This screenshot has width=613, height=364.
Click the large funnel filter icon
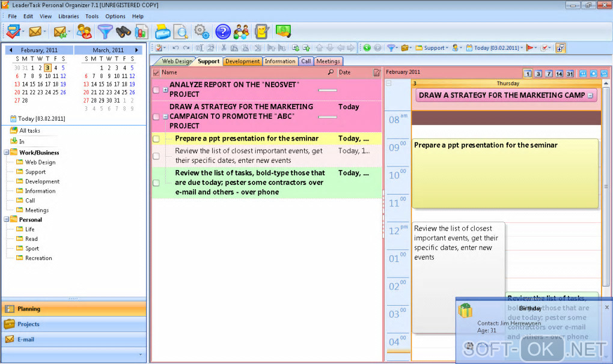[105, 32]
